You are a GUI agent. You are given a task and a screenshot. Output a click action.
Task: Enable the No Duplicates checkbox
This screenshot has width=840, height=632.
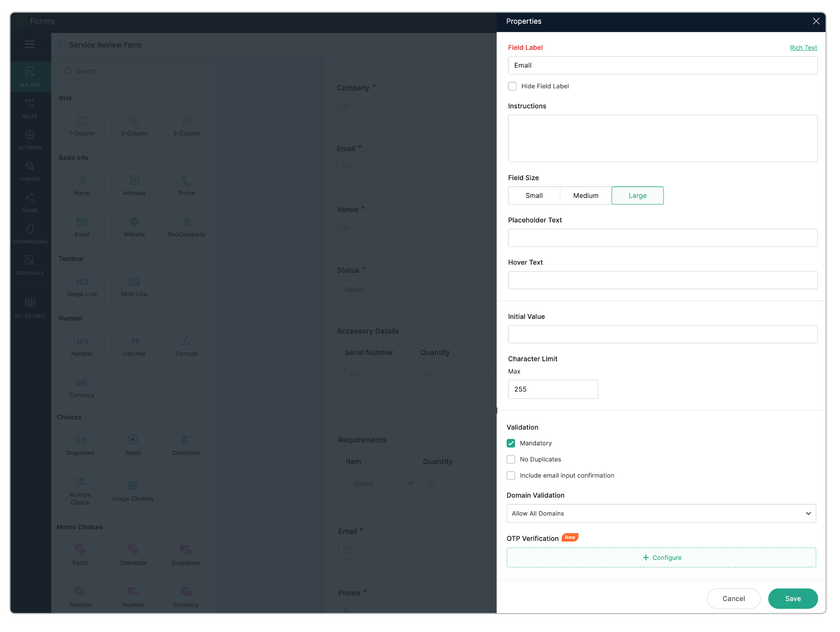(511, 460)
